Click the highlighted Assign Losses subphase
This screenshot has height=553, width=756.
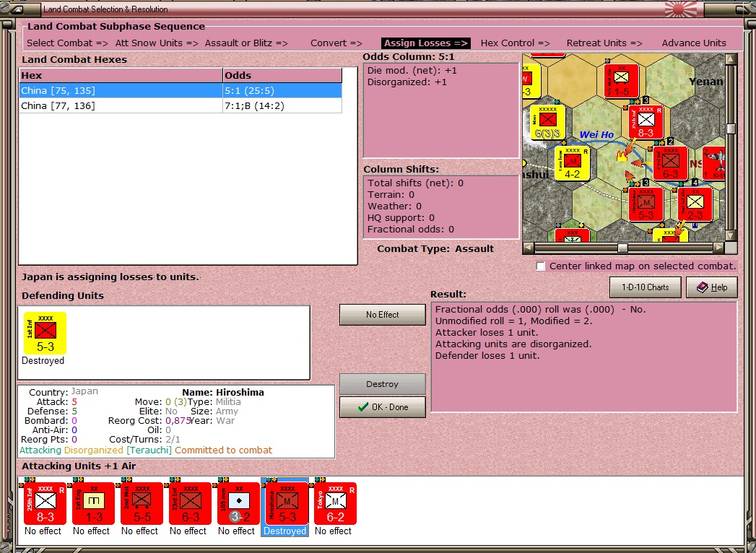[426, 43]
